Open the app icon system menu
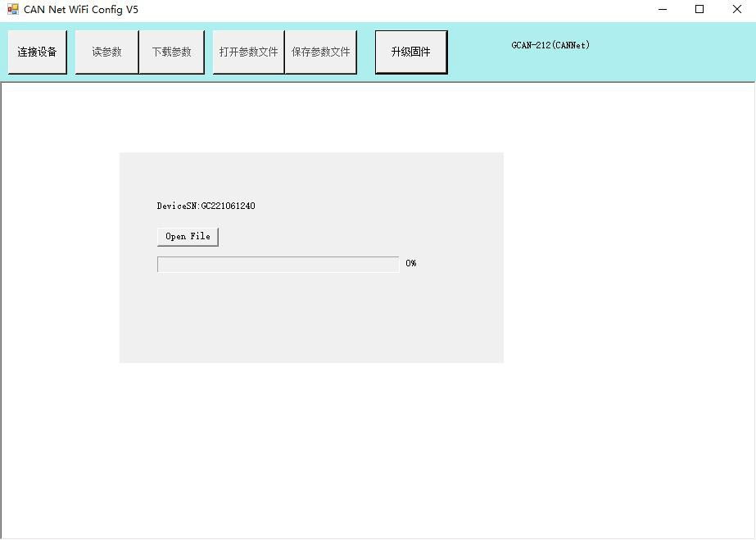Screen dimensions: 756x540 point(12,10)
